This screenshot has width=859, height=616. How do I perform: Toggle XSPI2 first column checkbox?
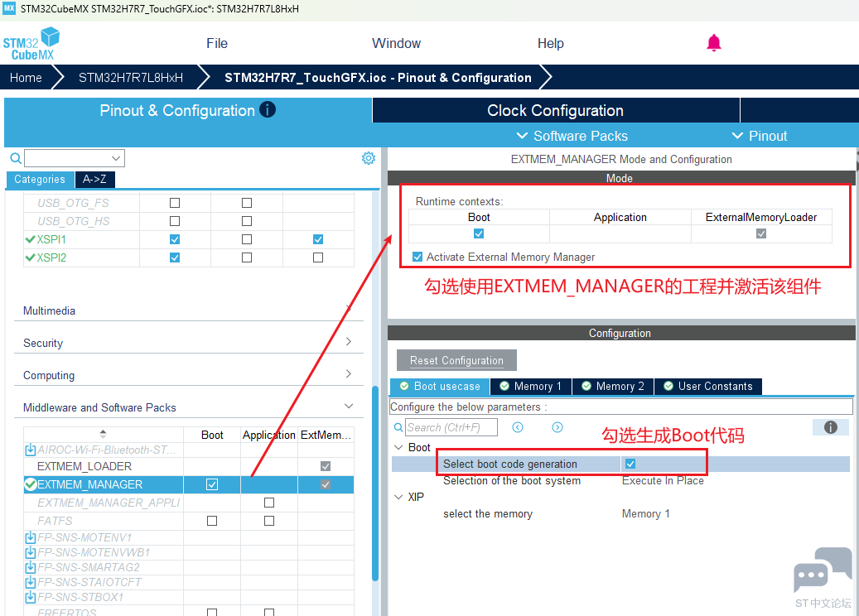coord(175,257)
